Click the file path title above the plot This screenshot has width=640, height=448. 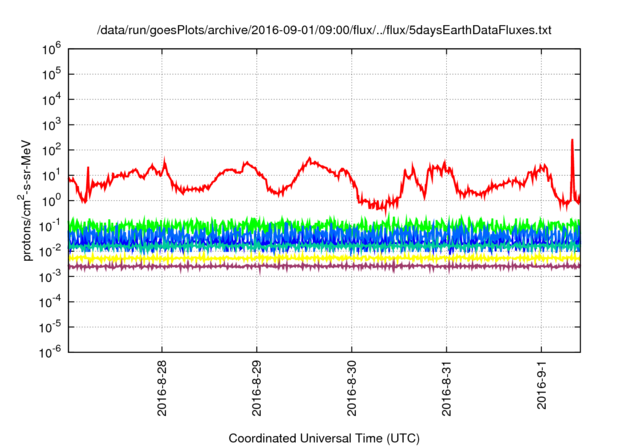pyautogui.click(x=324, y=32)
